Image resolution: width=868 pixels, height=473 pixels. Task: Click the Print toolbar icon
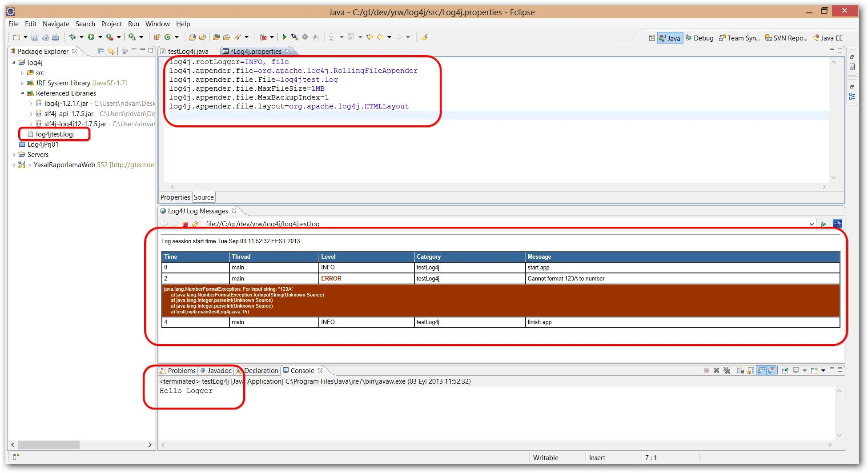click(55, 37)
